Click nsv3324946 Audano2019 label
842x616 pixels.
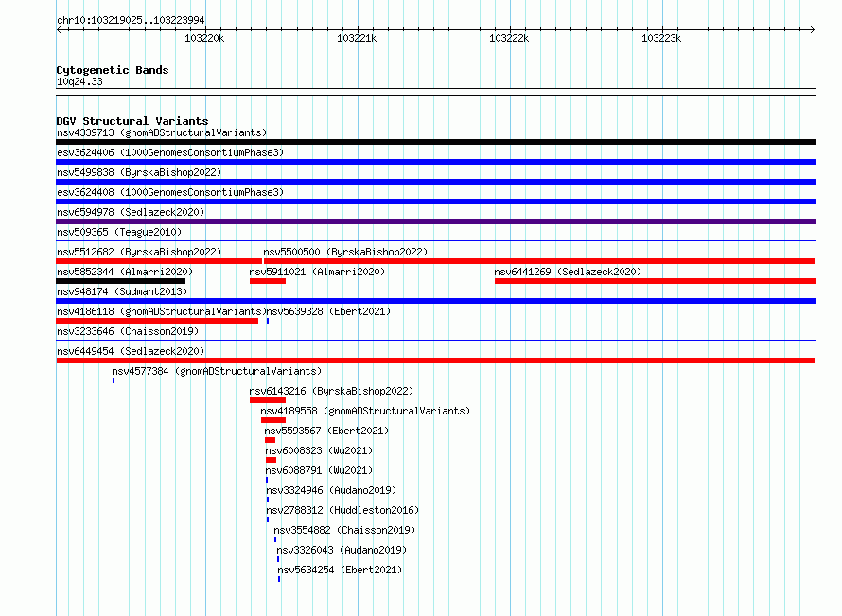(331, 490)
